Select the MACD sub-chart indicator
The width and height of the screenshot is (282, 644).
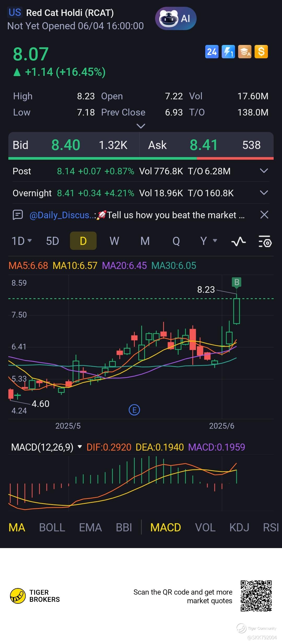pyautogui.click(x=166, y=527)
